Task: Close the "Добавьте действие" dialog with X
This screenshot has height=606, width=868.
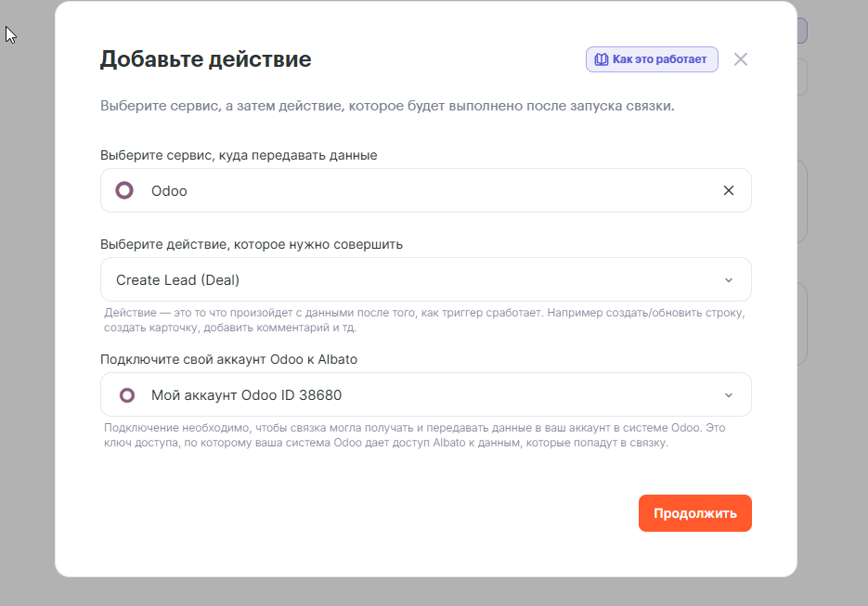Action: coord(740,59)
